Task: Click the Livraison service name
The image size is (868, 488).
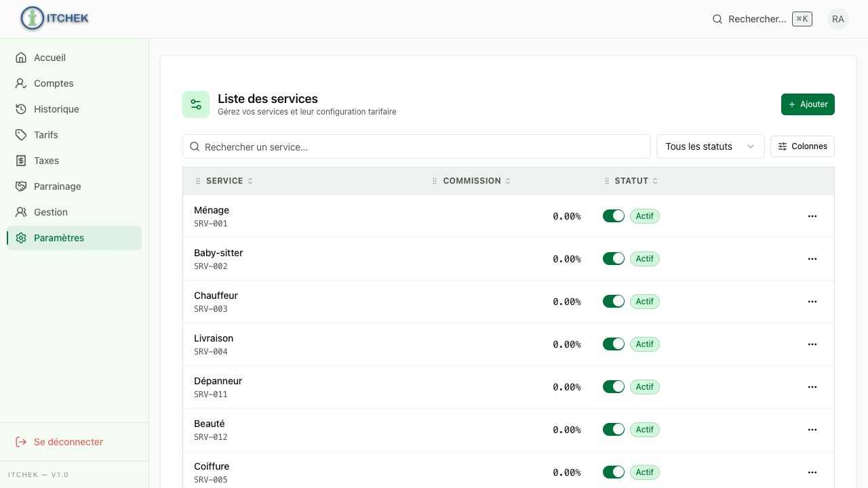Action: point(214,338)
